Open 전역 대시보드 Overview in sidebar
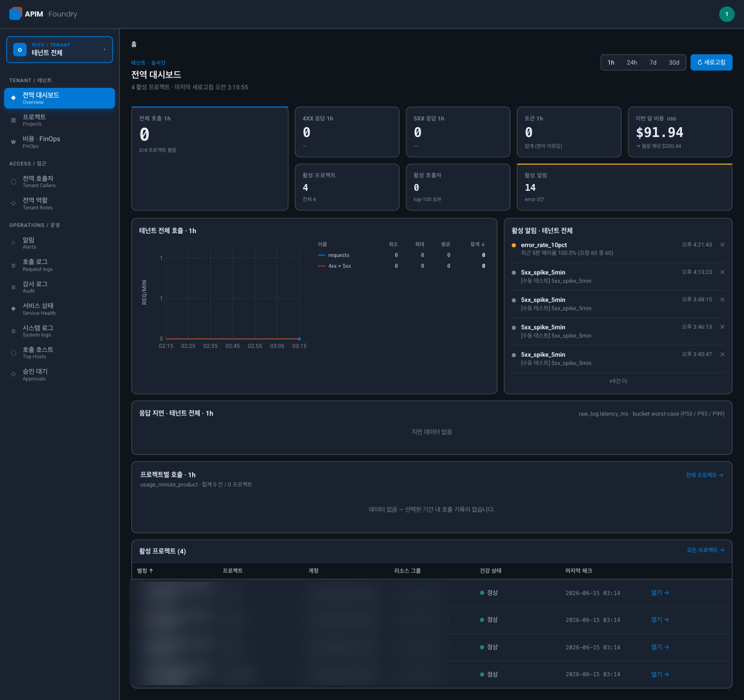The image size is (744, 700). click(x=59, y=98)
